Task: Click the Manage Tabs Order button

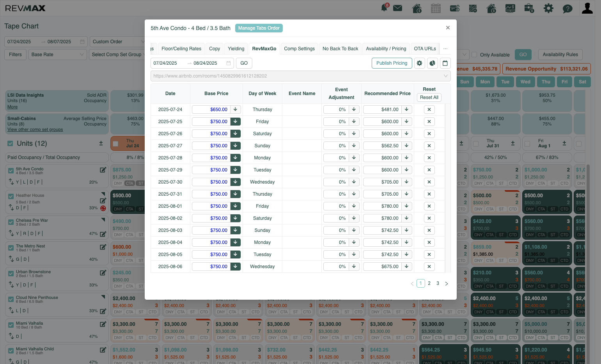Action: [x=259, y=28]
